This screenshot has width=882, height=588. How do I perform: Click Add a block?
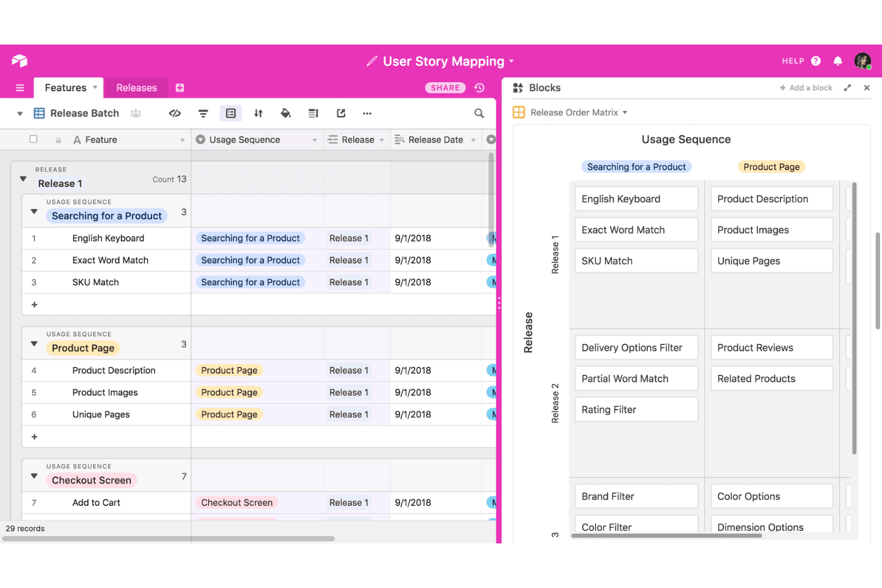(x=806, y=88)
